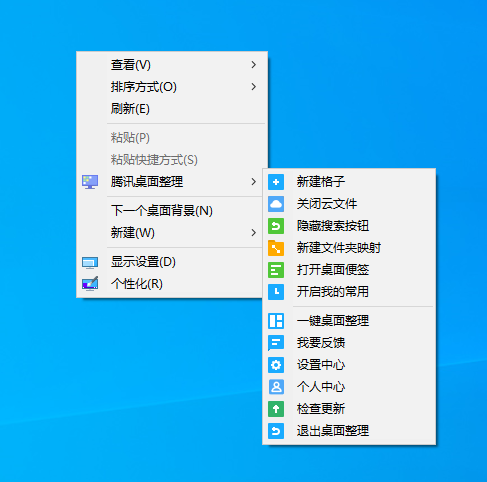Click the greyed 粘贴快捷方式(S) entry
The image size is (487, 482).
[x=172, y=160]
